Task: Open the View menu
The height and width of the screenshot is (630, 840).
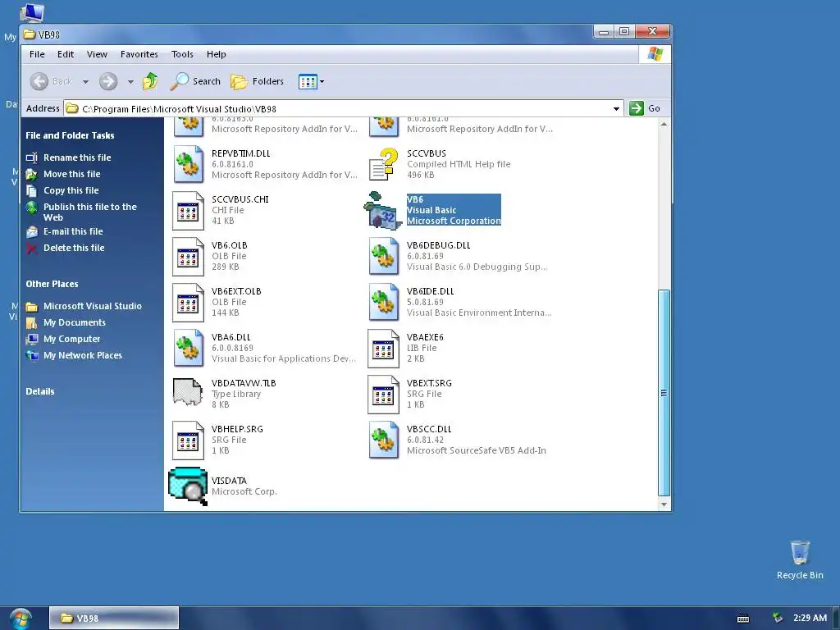Action: [97, 54]
